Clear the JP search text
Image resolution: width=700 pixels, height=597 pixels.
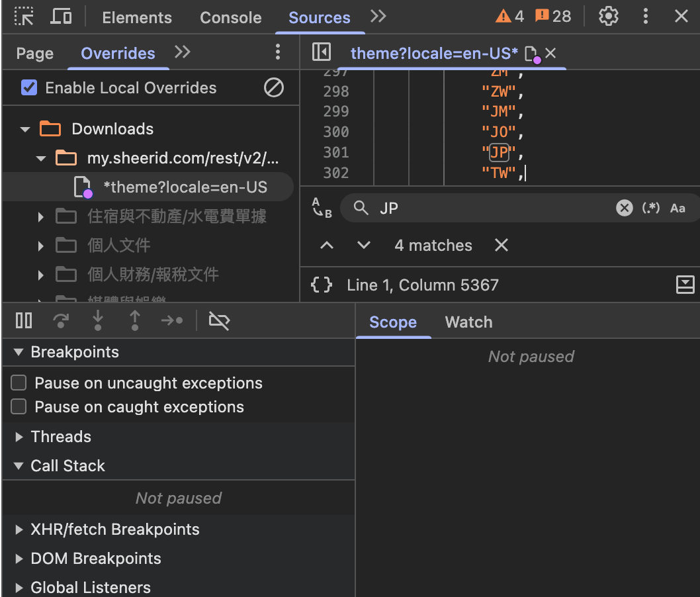(x=624, y=208)
